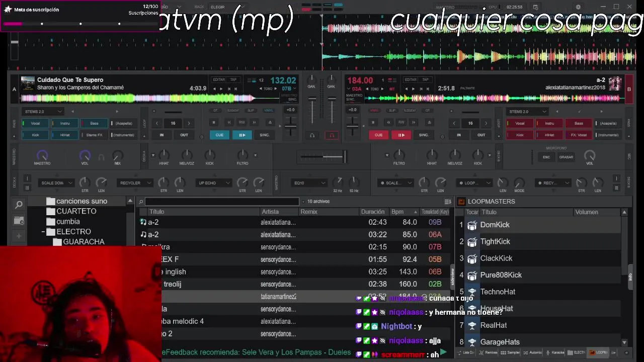Viewport: 644px width, 362px height.
Task: Click the browser options icon beside 10 archivos
Action: [x=447, y=202]
